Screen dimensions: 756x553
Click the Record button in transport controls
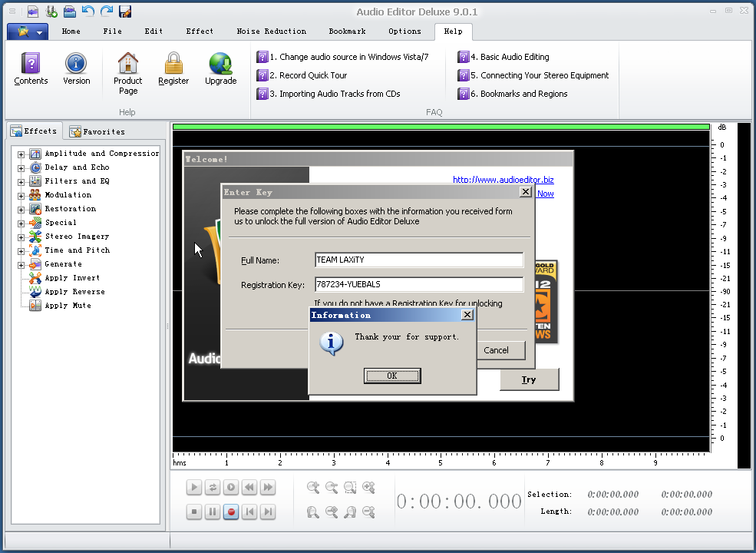(x=231, y=512)
